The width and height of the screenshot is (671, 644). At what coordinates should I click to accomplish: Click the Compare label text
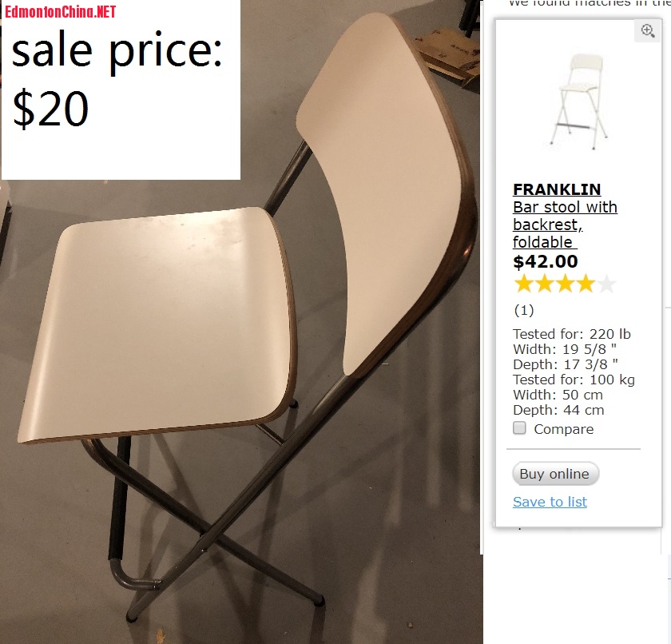tap(564, 429)
